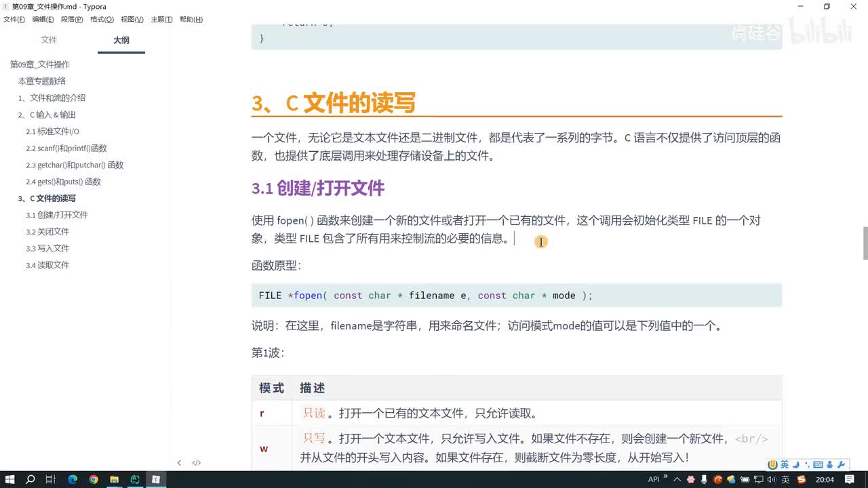
Task: Go to outline item 3.1 创建/打开文件
Action: click(57, 215)
